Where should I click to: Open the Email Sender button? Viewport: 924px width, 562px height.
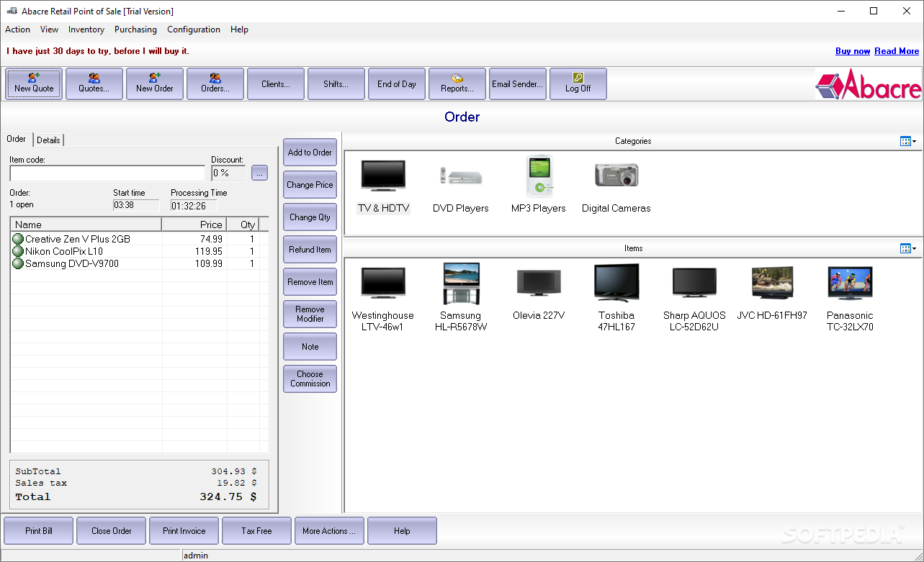pyautogui.click(x=518, y=83)
